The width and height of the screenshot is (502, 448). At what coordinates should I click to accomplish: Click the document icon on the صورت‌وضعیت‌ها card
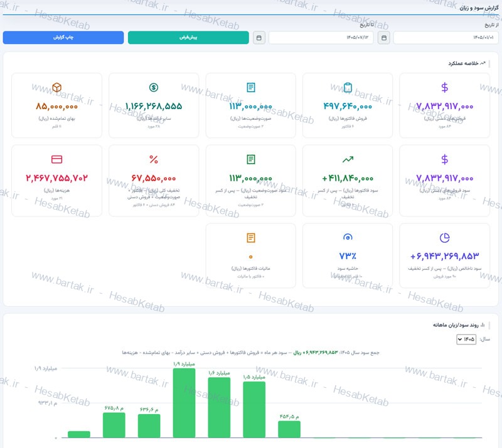tap(251, 87)
